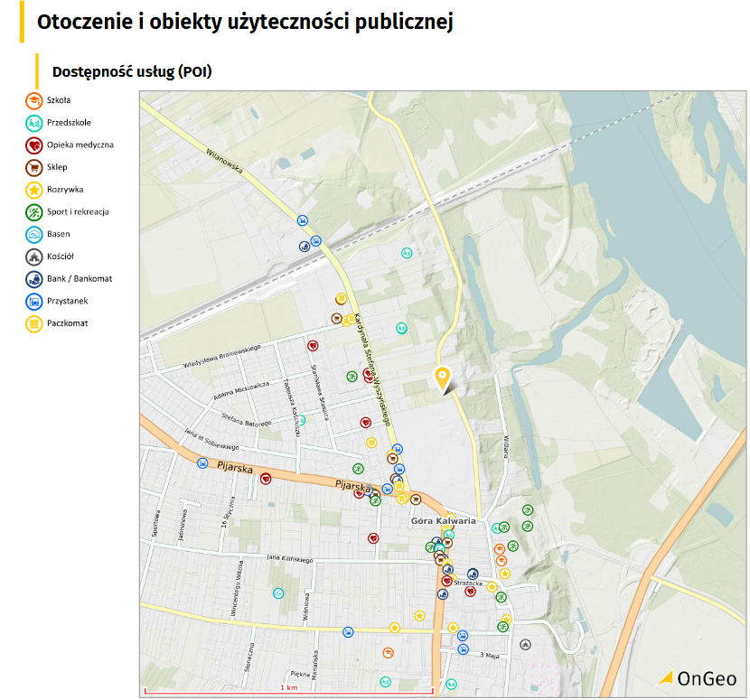This screenshot has height=700, width=750.
Task: Click the Opieka medyczna heart icon in legend
Action: [33, 145]
